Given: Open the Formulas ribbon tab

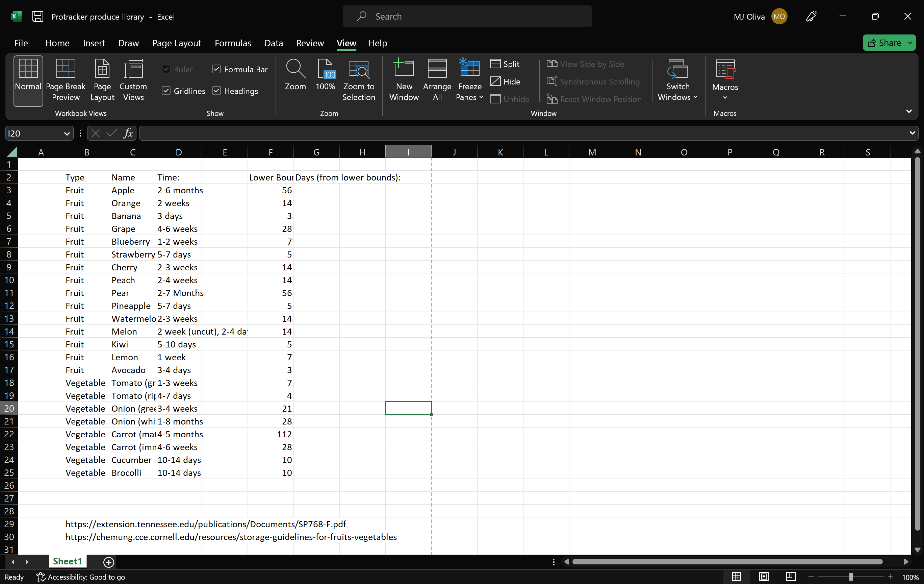Looking at the screenshot, I should tap(233, 43).
